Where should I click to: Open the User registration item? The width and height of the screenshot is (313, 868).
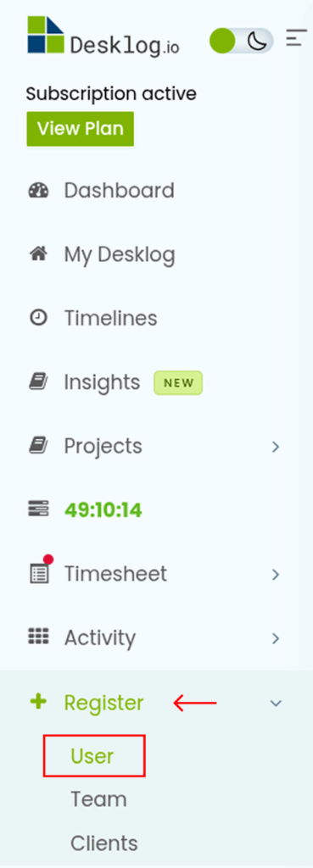pyautogui.click(x=92, y=755)
